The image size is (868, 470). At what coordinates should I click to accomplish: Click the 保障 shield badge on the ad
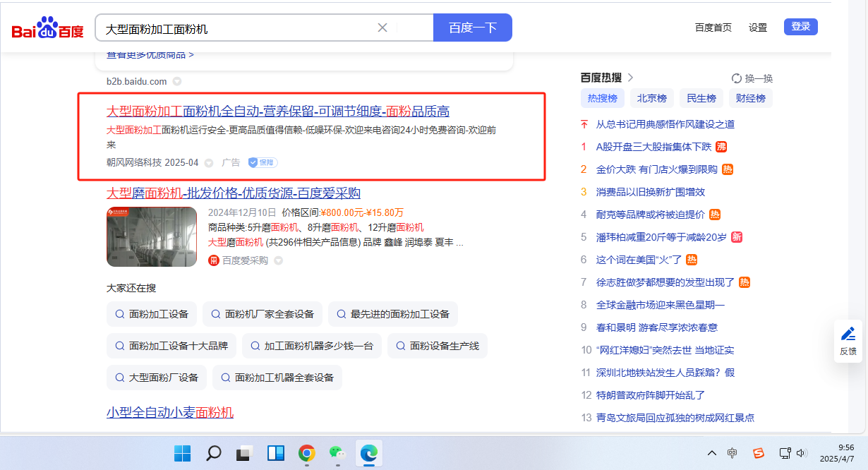[x=263, y=162]
